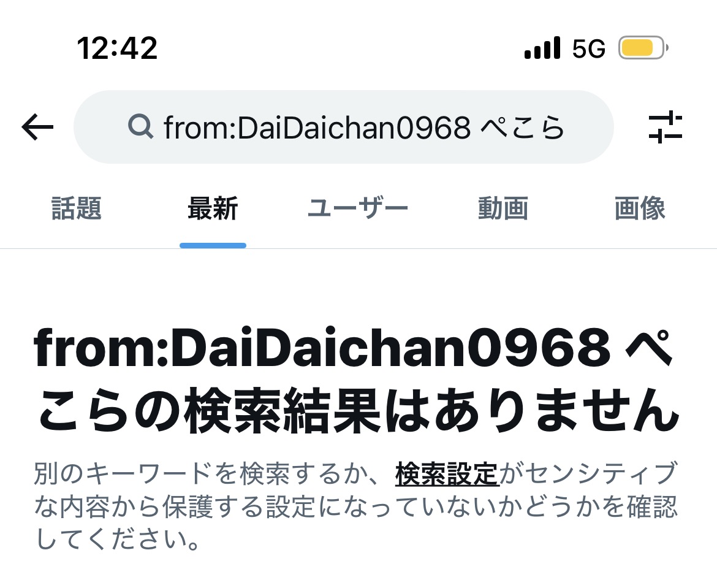
Task: Open the 検索設定 link
Action: pyautogui.click(x=447, y=473)
